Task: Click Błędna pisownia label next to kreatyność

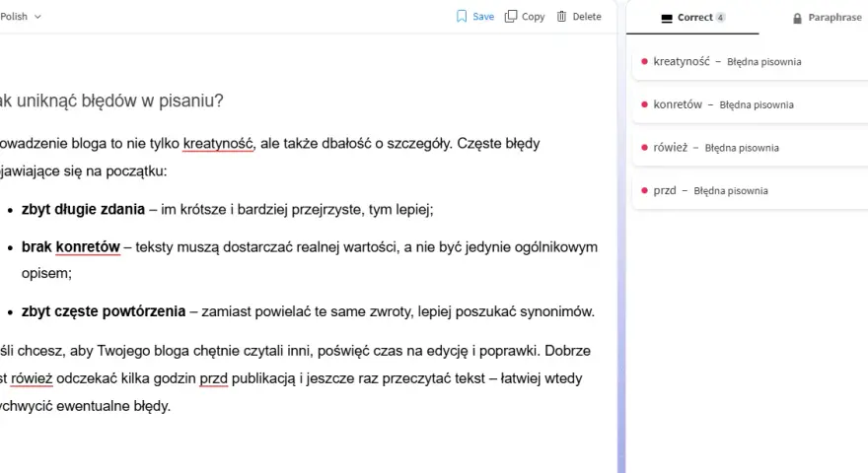Action: pyautogui.click(x=763, y=62)
